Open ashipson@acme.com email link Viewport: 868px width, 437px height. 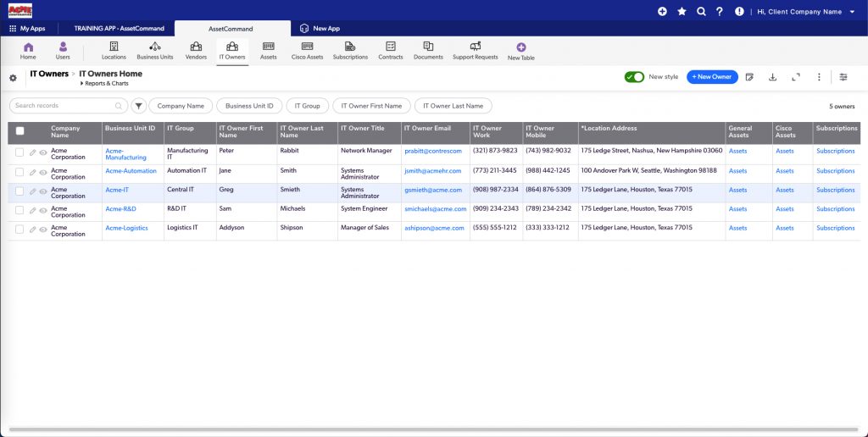[434, 228]
